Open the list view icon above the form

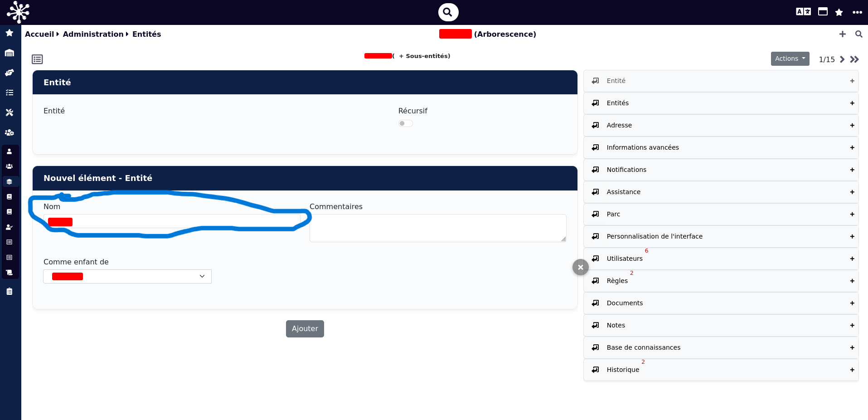[x=37, y=59]
